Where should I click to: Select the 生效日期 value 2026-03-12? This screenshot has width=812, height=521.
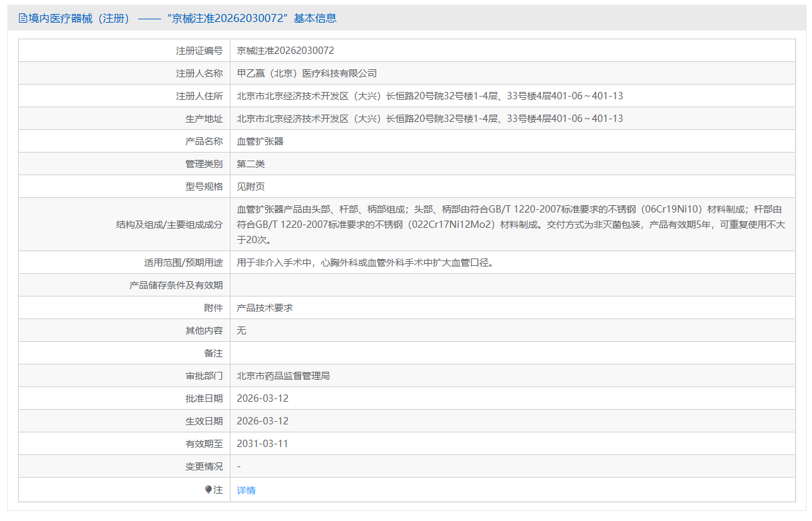pos(262,421)
